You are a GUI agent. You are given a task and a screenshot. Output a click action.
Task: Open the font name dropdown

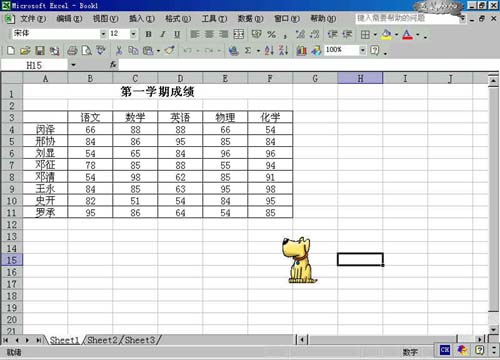click(x=103, y=34)
